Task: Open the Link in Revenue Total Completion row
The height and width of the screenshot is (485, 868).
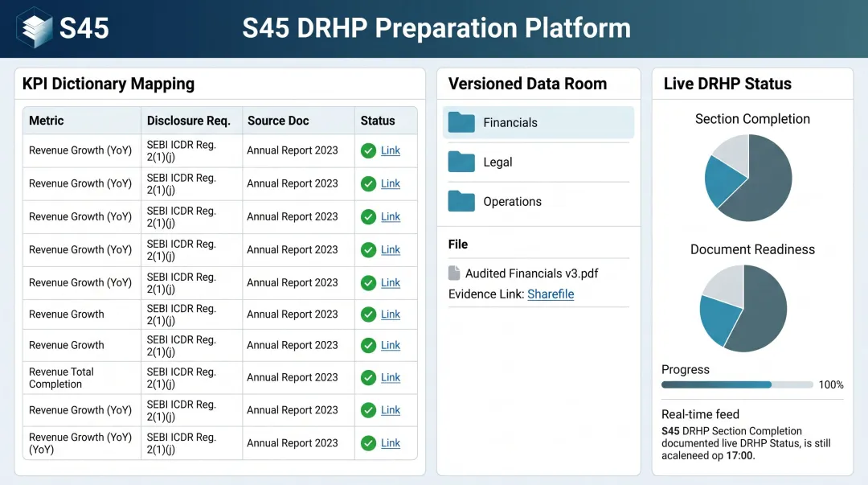Action: pyautogui.click(x=391, y=377)
